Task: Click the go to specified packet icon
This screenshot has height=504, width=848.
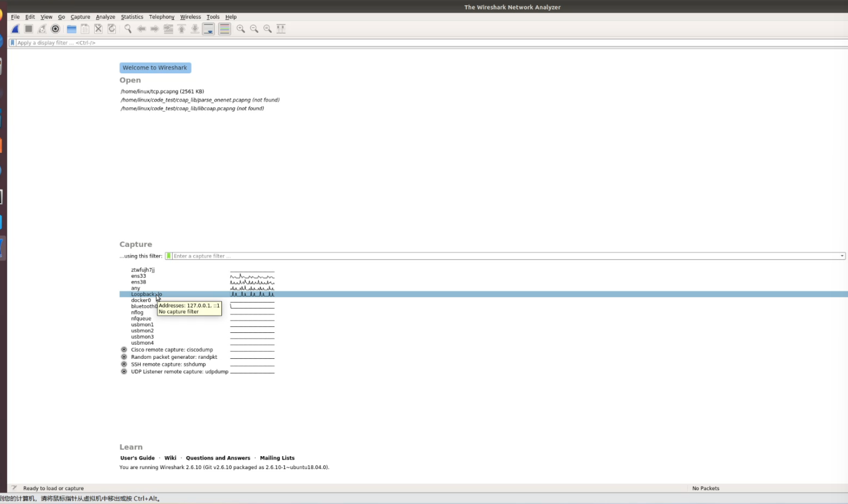Action: click(168, 29)
